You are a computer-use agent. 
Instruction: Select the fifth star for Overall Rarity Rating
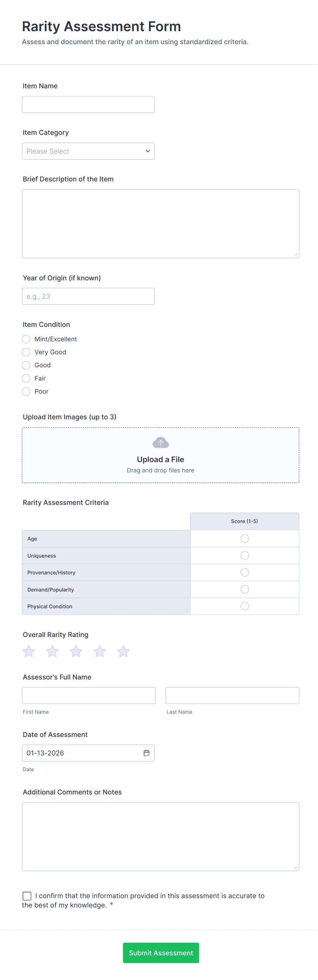tap(123, 651)
